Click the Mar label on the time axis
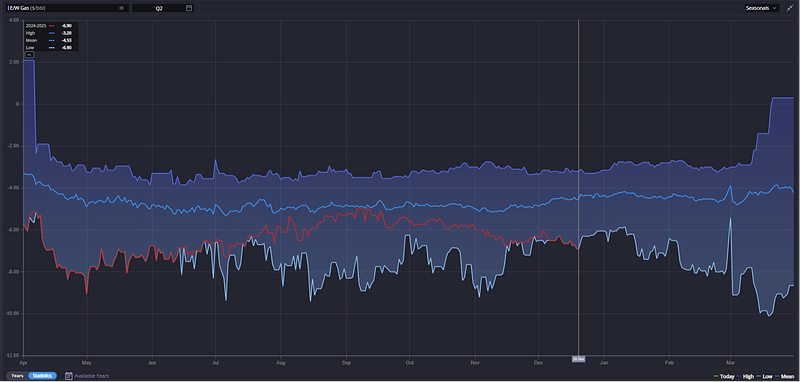This screenshot has width=800, height=382. (730, 363)
